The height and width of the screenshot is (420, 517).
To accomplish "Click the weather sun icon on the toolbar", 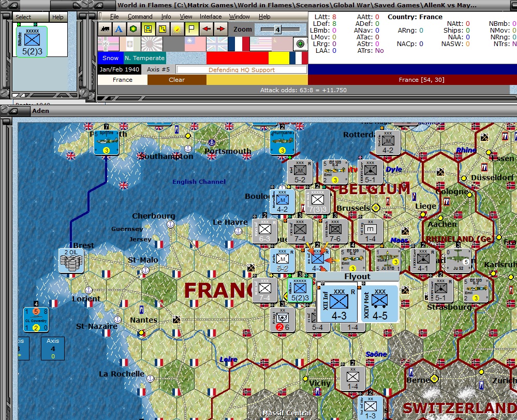I will tap(178, 30).
